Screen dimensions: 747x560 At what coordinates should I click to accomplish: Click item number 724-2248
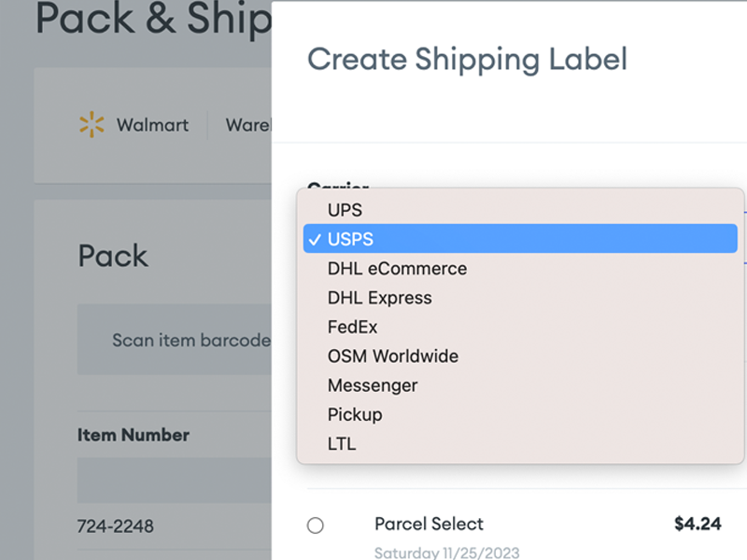click(115, 526)
